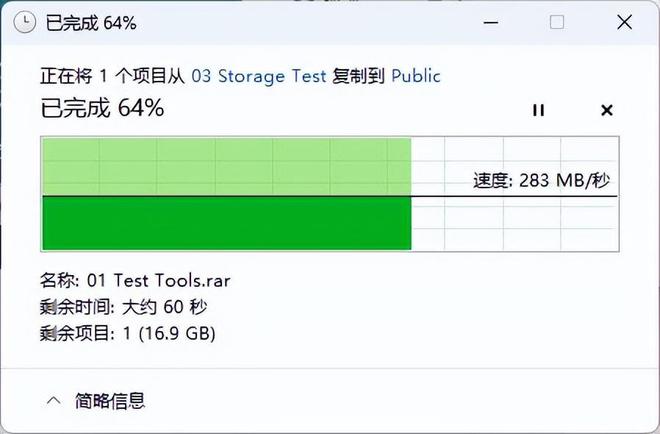Click the 简略信息 label

pyautogui.click(x=110, y=401)
